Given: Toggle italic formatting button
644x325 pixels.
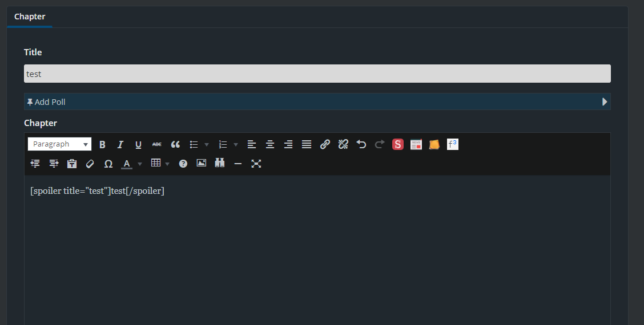Looking at the screenshot, I should click(120, 145).
